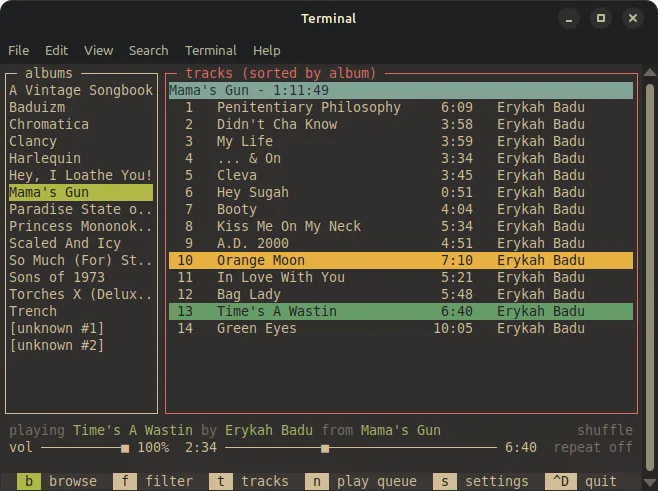Select the Trench album
This screenshot has height=491, width=658.
81,311
